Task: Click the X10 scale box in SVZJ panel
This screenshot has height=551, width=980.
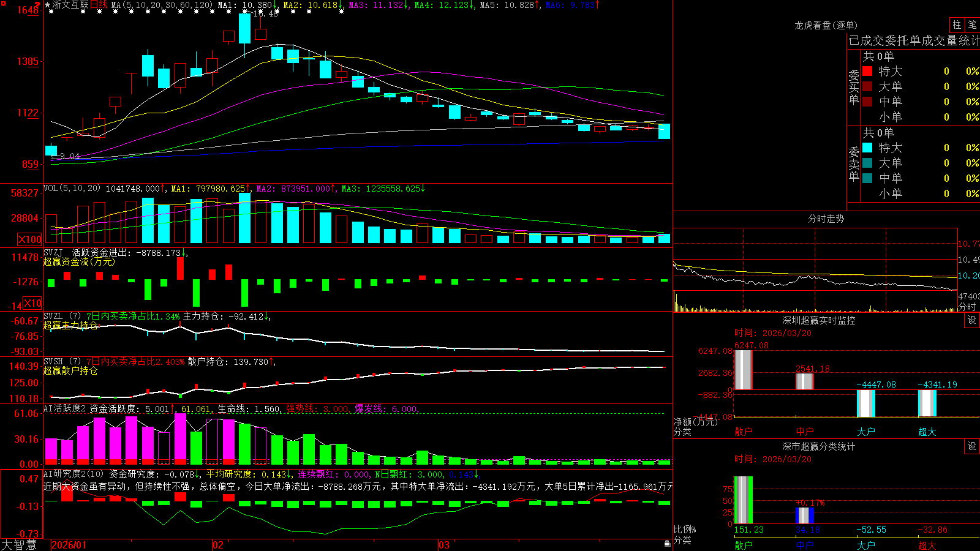Action: point(33,303)
